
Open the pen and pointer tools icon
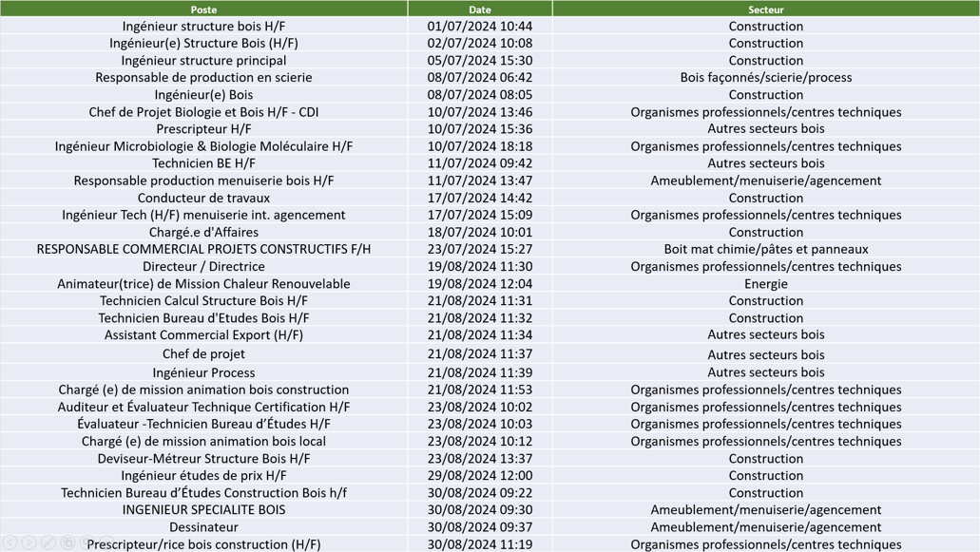pyautogui.click(x=48, y=542)
